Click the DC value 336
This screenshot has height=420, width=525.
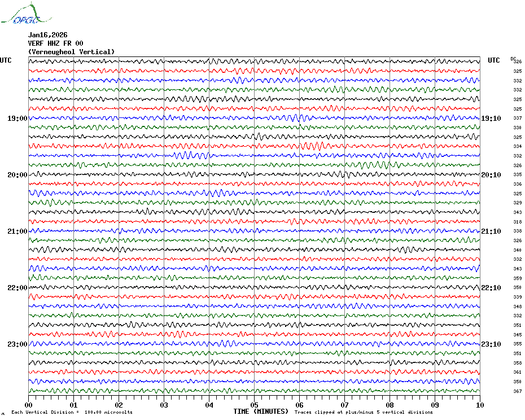[518, 184]
